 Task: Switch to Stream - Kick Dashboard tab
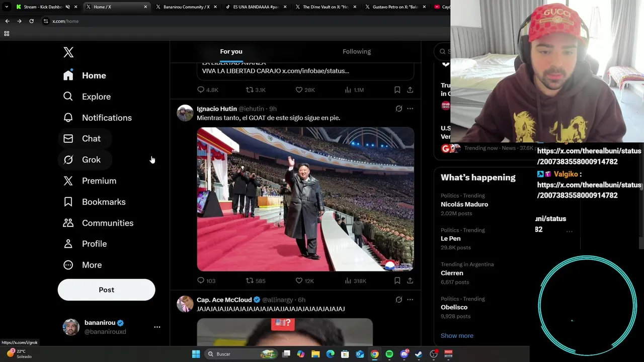(46, 7)
